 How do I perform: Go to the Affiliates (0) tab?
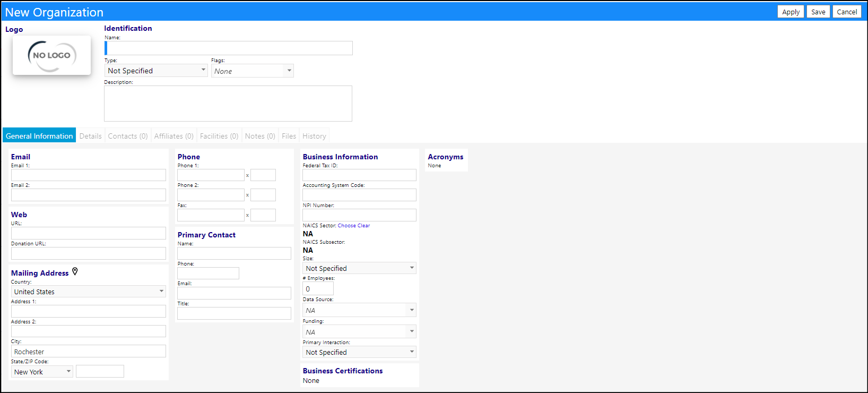click(174, 136)
